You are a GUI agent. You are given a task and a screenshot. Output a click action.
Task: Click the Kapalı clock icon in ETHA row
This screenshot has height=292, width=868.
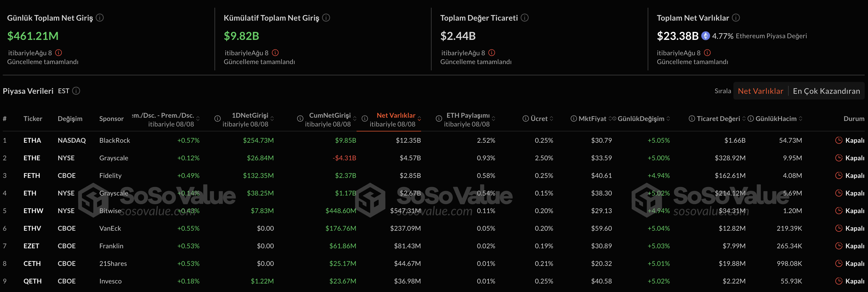(839, 140)
